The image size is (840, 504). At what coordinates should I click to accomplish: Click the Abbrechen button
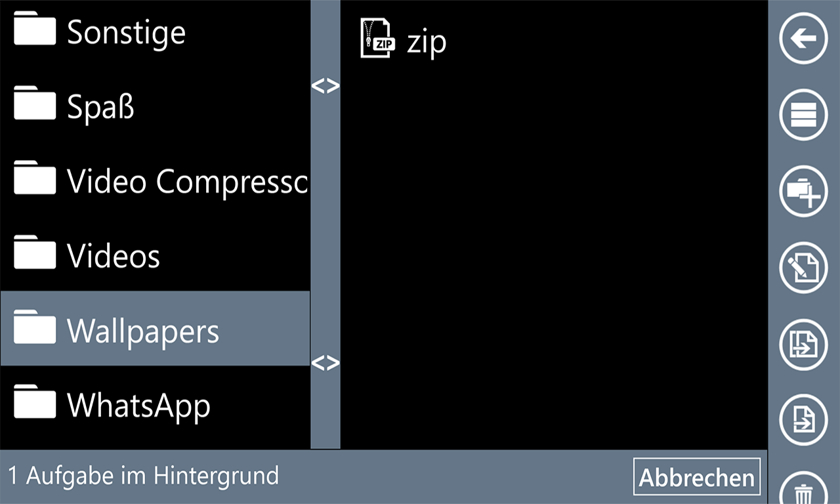point(697,476)
